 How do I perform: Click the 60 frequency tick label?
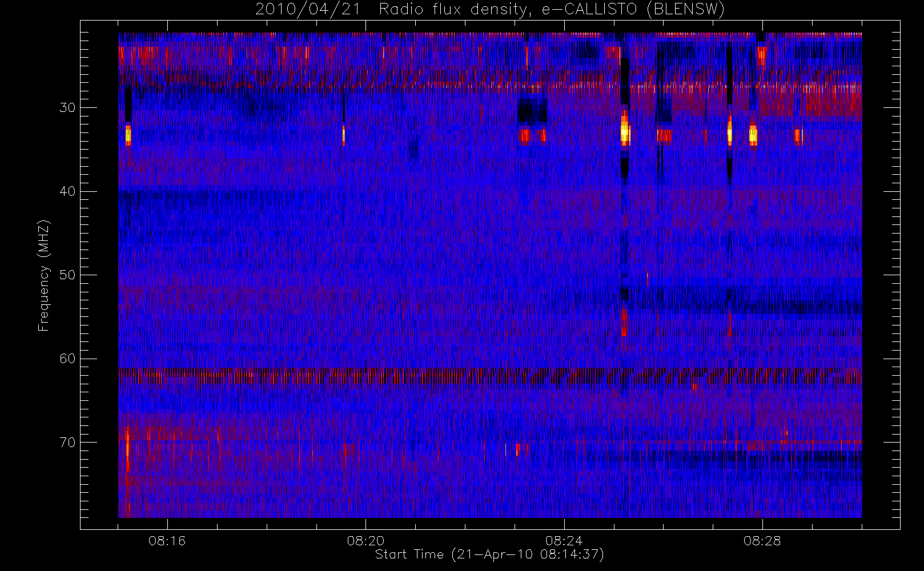tap(67, 359)
